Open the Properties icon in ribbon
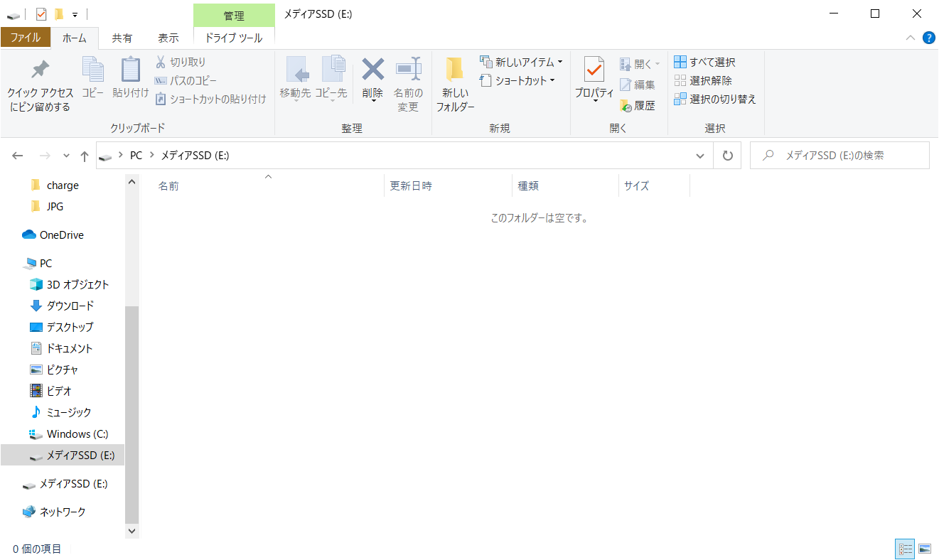 594,70
